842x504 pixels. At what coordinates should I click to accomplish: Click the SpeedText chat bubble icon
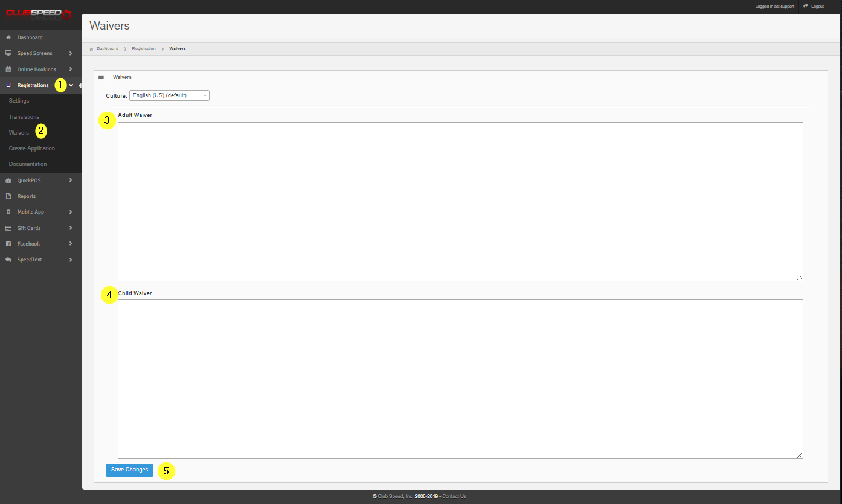(x=8, y=260)
